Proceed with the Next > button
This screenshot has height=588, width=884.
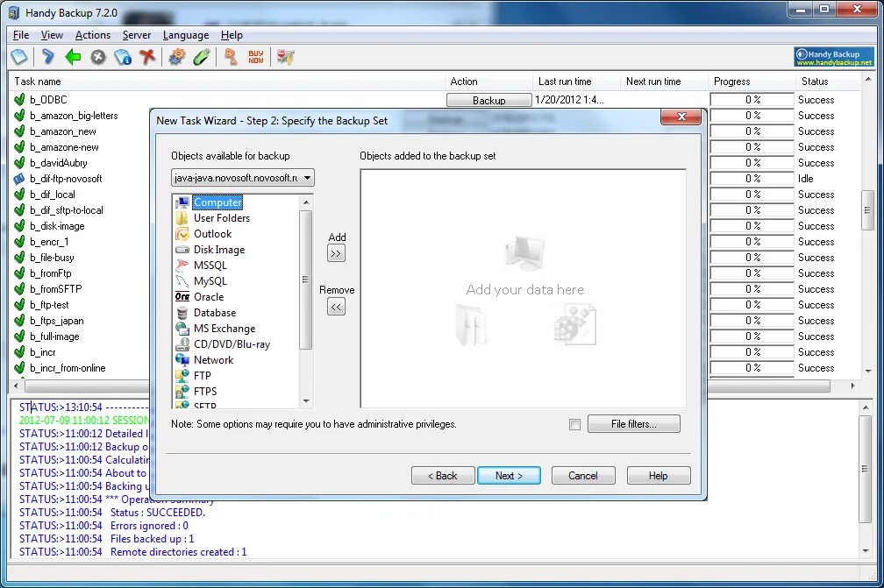509,475
